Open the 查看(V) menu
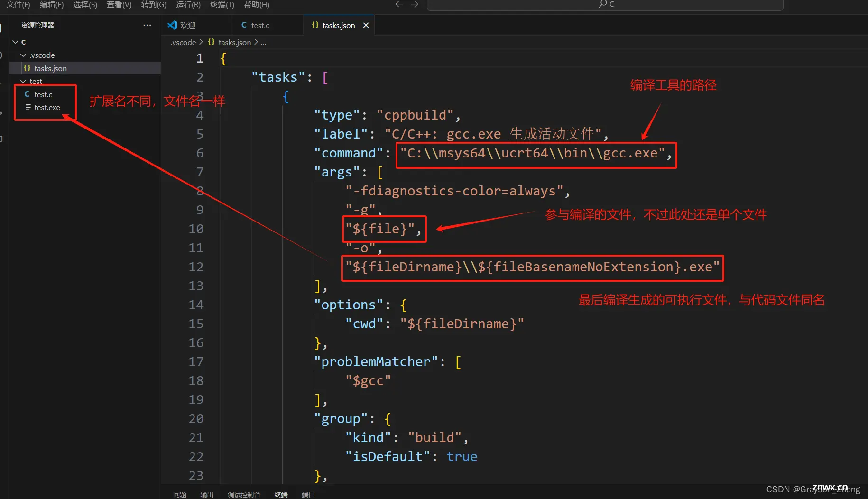868x499 pixels. [119, 4]
